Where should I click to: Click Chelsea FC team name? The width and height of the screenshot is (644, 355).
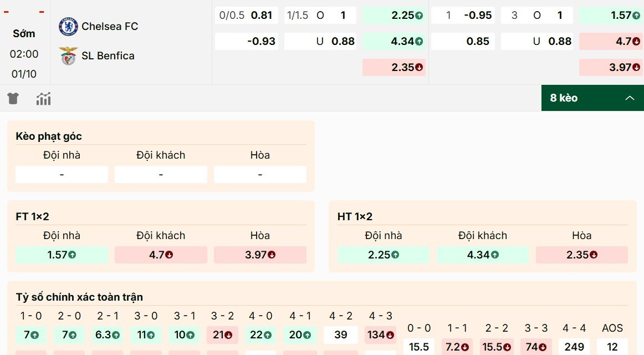110,26
